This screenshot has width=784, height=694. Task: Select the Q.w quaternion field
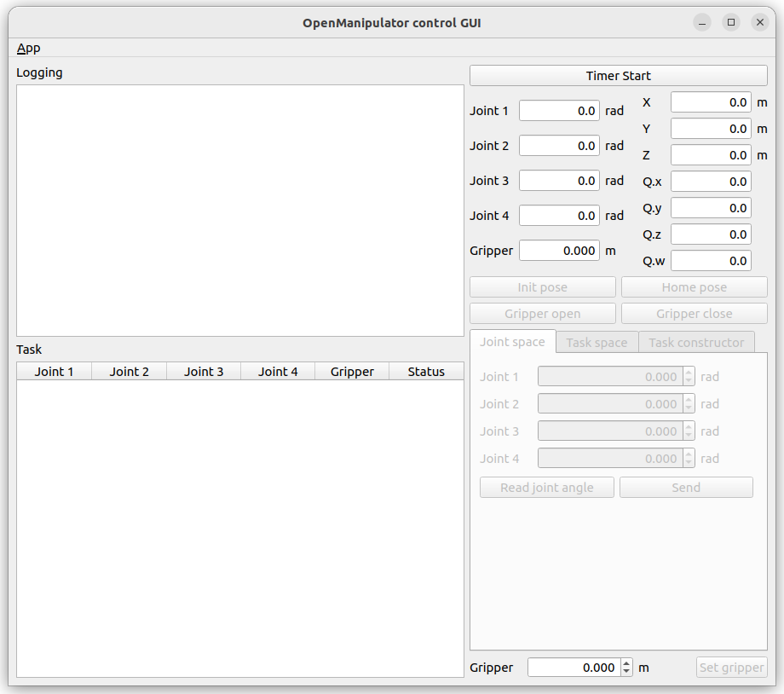[x=710, y=261]
